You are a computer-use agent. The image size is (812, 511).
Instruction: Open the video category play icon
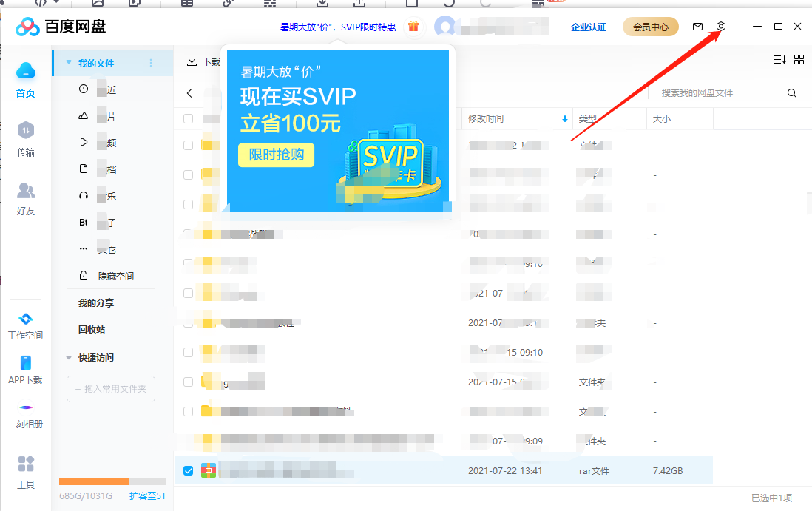tap(84, 143)
